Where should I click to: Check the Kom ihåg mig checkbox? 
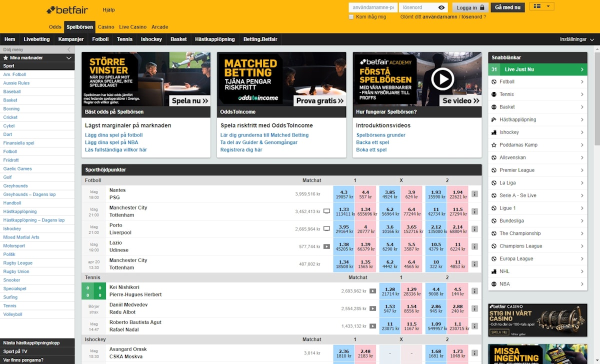click(351, 17)
